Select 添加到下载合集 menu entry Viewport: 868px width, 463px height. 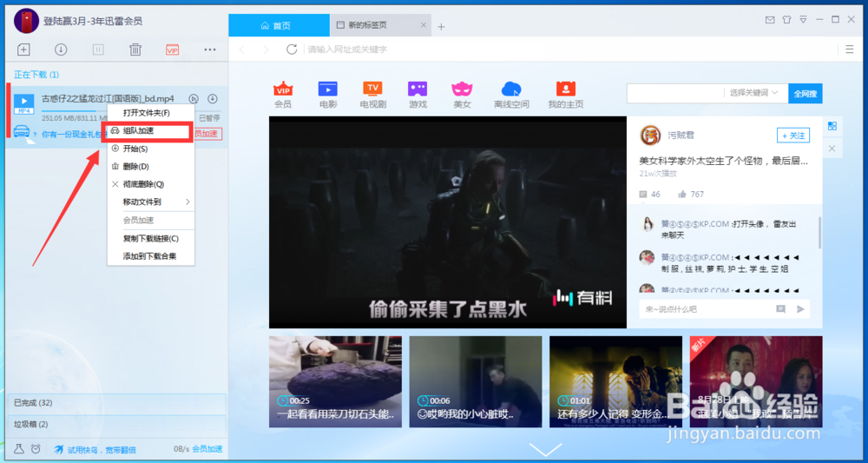click(x=150, y=256)
